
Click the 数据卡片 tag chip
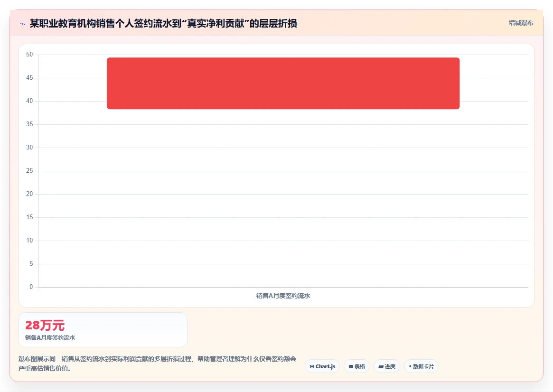(x=421, y=366)
